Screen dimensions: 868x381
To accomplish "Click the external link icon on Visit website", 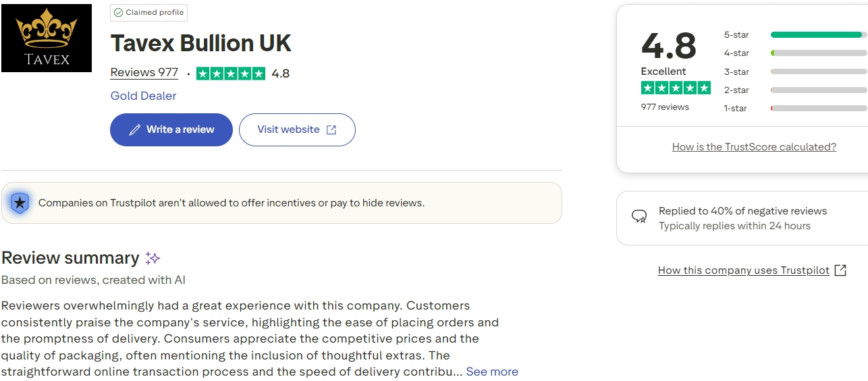I will click(x=331, y=130).
